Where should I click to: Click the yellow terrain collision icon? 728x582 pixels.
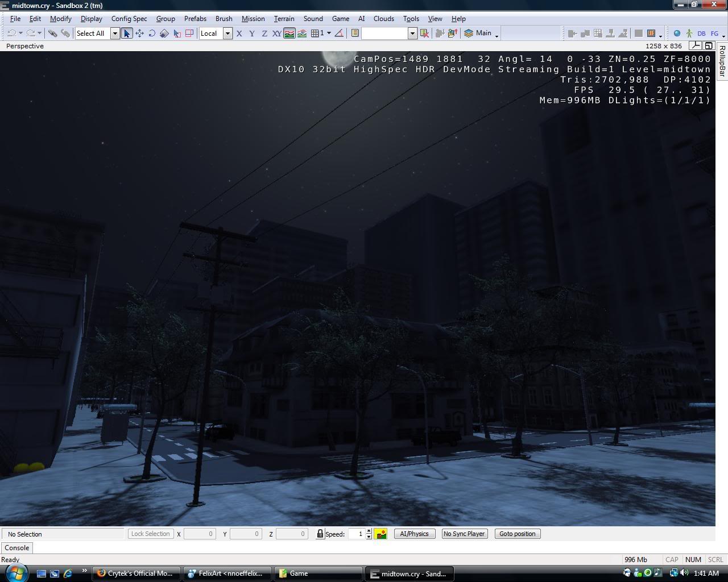[x=380, y=534]
